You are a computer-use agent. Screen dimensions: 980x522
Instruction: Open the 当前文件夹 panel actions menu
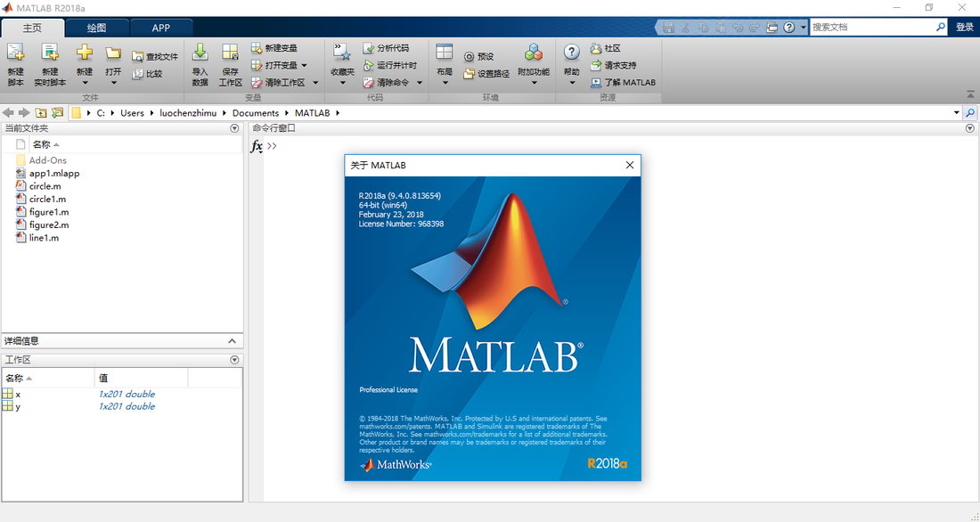click(x=234, y=128)
